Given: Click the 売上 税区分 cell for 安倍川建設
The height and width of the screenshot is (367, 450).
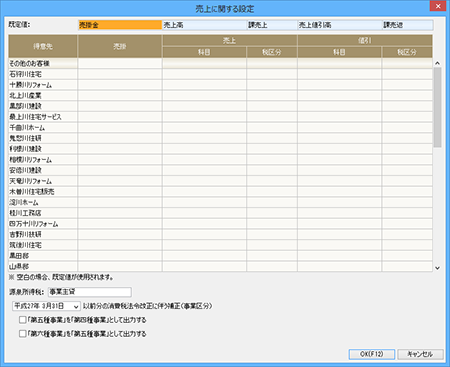Looking at the screenshot, I should (272, 170).
